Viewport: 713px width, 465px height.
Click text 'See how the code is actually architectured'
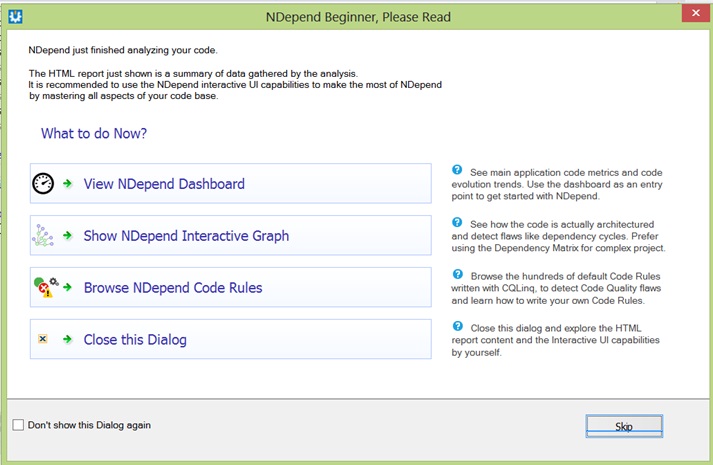[562, 225]
